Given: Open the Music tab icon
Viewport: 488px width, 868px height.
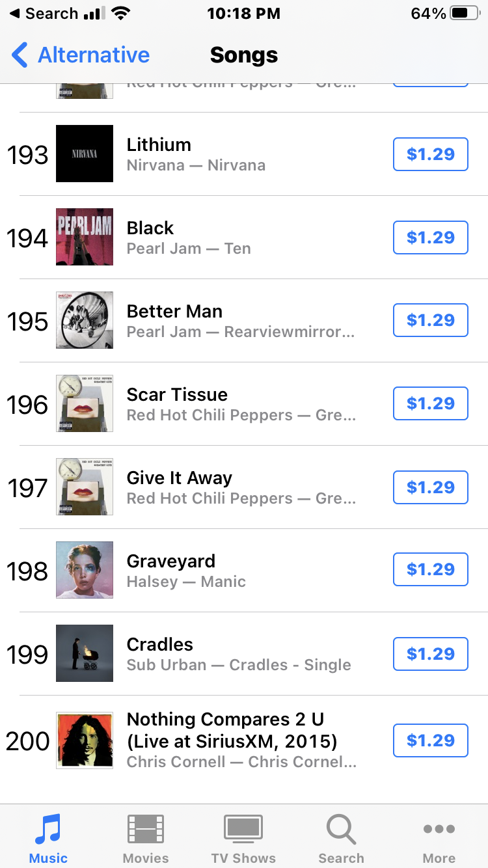Looking at the screenshot, I should click(48, 830).
